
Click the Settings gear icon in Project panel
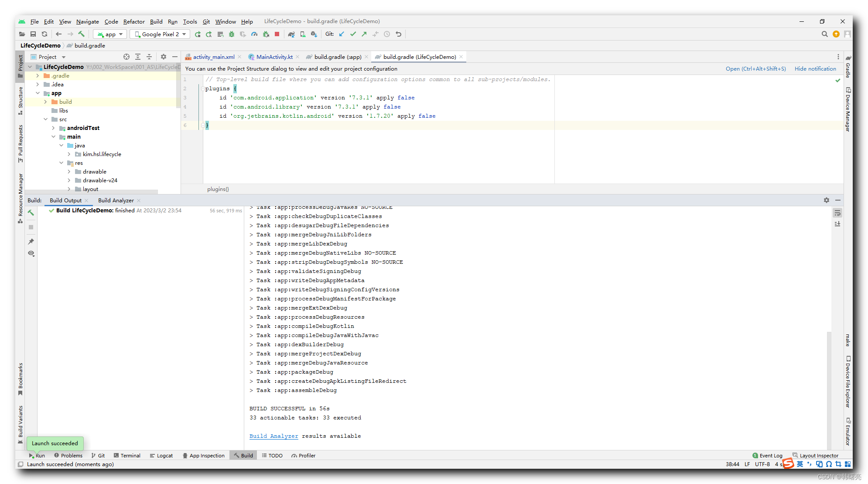point(163,57)
